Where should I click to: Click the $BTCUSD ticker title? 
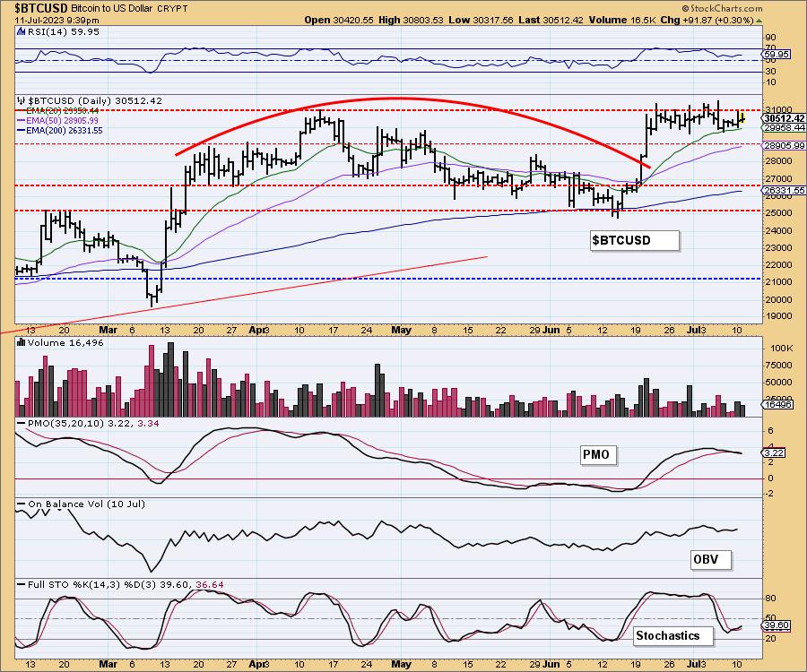[x=40, y=8]
